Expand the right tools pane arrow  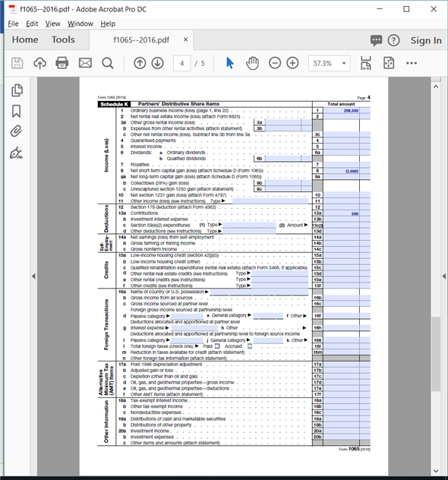click(x=444, y=276)
